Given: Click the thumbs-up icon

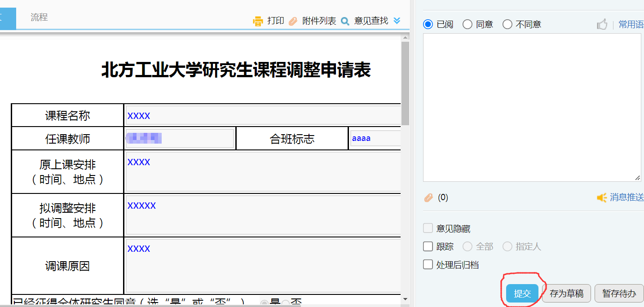Looking at the screenshot, I should [x=602, y=24].
